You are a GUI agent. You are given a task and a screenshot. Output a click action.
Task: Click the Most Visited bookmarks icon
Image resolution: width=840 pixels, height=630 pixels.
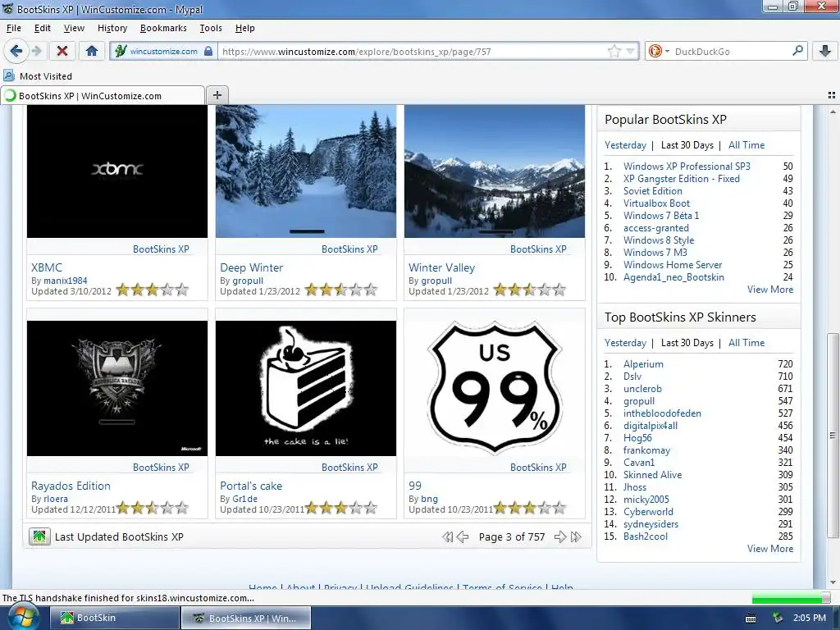(x=9, y=75)
